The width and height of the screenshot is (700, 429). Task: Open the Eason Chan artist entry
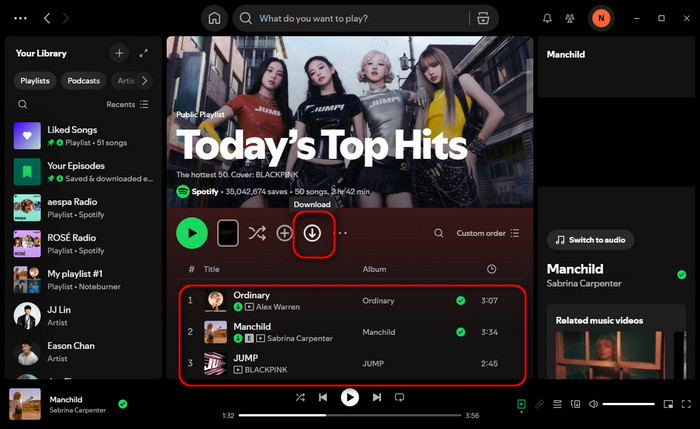(x=84, y=352)
